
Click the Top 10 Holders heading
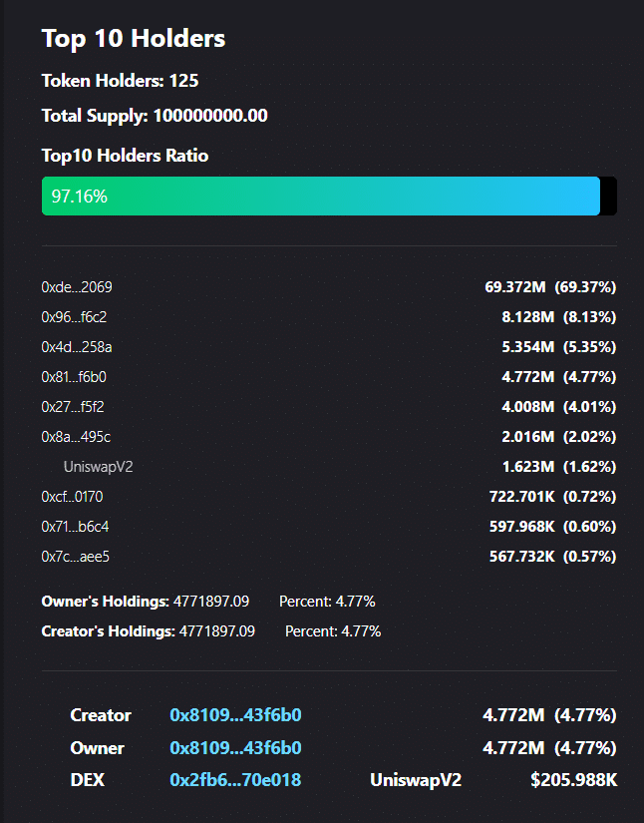tap(134, 38)
